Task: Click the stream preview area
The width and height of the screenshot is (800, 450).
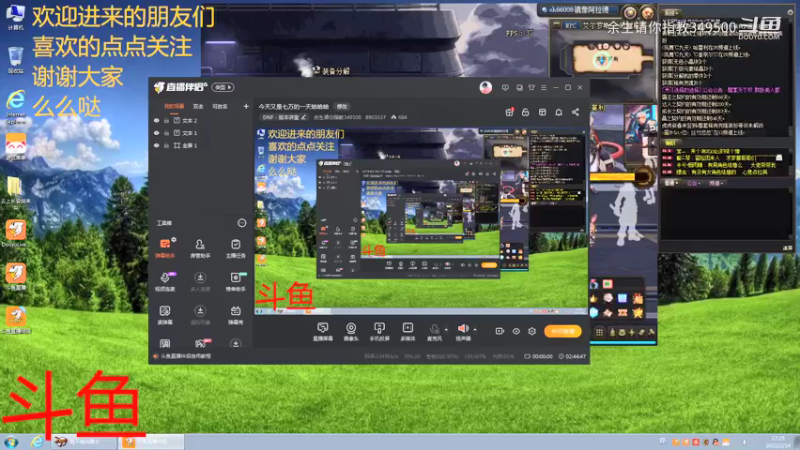Action: [421, 220]
